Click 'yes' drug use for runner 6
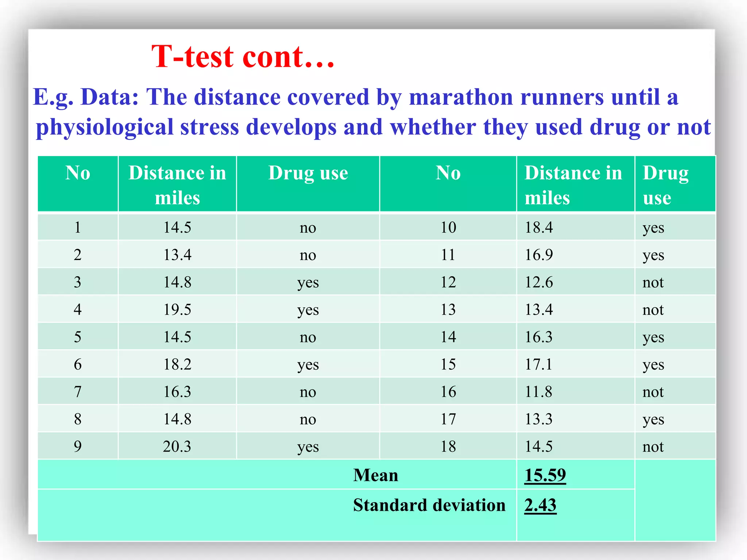The width and height of the screenshot is (747, 560). click(x=308, y=366)
